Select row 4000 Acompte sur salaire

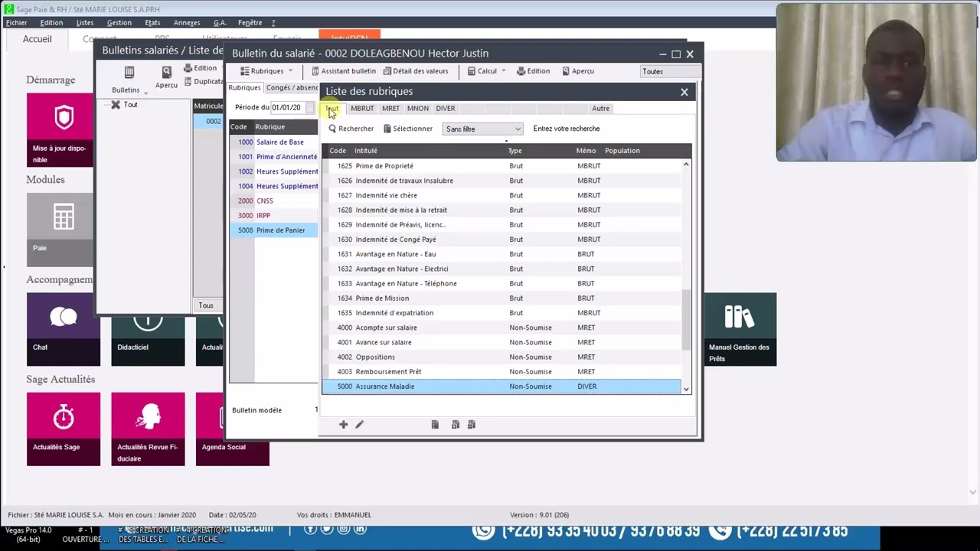click(x=501, y=328)
